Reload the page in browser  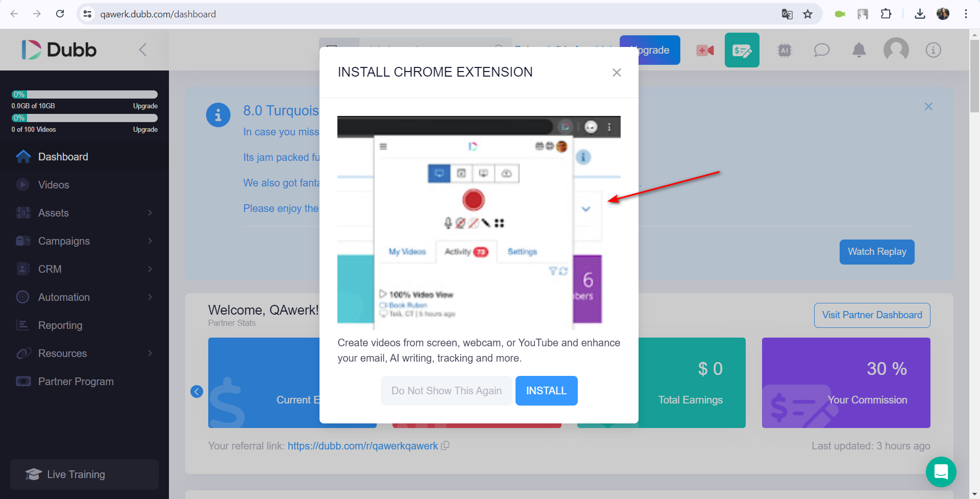pos(60,14)
